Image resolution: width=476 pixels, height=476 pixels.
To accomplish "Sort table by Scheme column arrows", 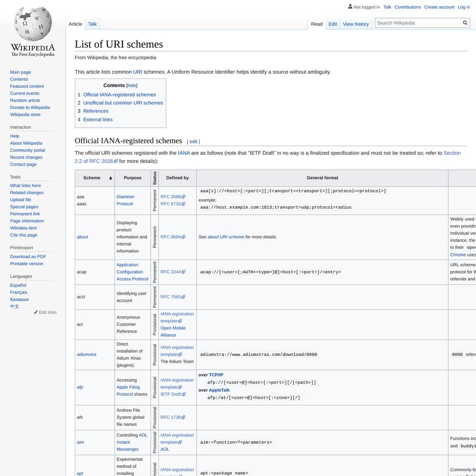I will [110, 178].
